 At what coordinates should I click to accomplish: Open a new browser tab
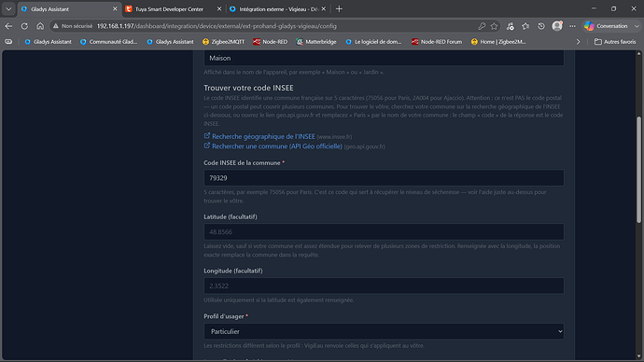pyautogui.click(x=339, y=8)
